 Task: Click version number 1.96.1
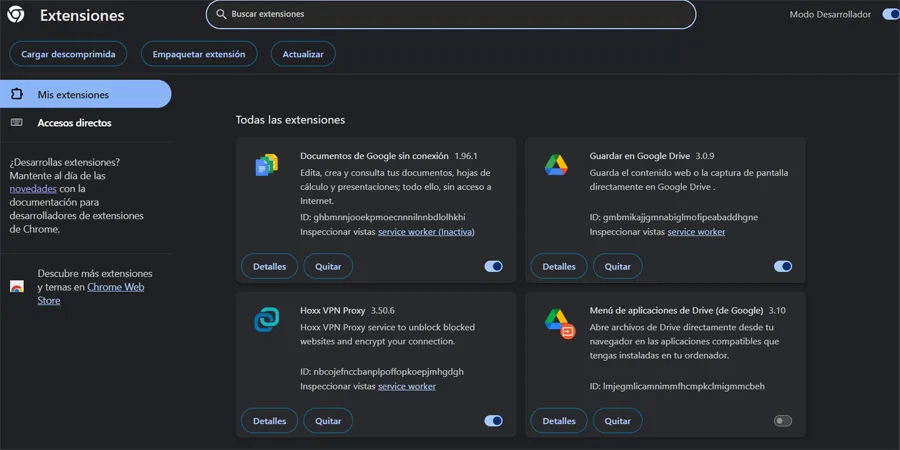coord(466,156)
